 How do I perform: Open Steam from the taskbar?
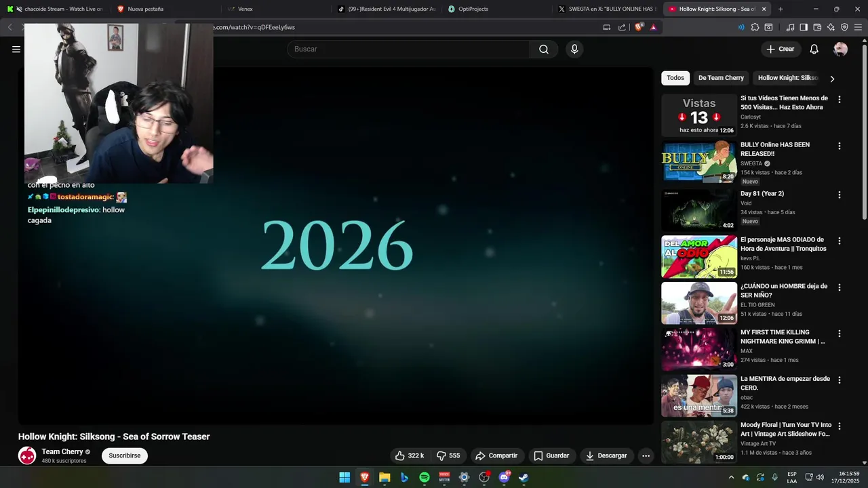point(524,477)
